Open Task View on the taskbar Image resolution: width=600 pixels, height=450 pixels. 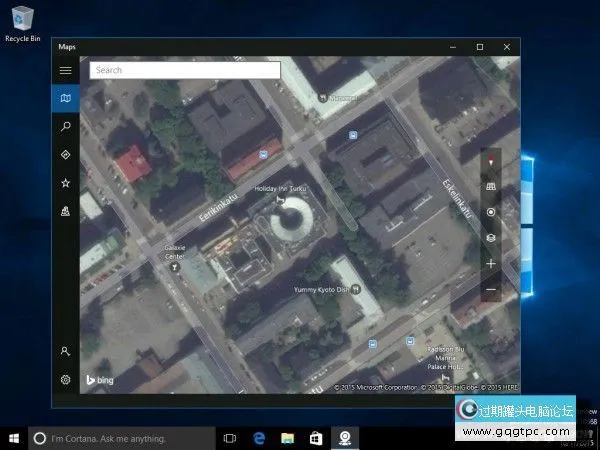(x=230, y=438)
